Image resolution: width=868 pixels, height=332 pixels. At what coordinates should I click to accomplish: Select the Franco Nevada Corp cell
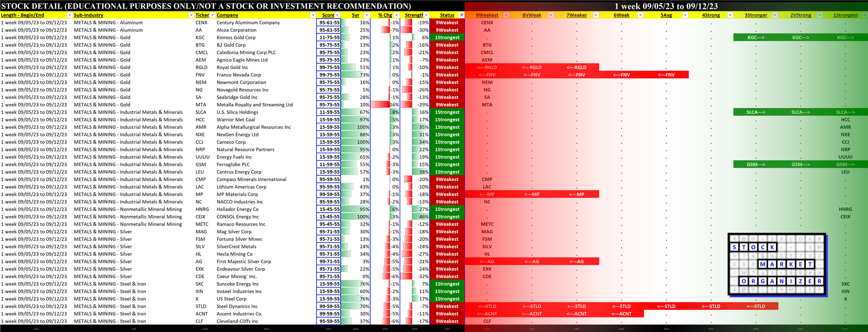point(266,75)
